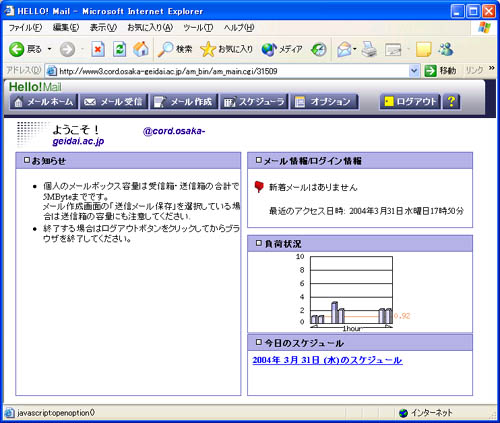Image resolution: width=500 pixels, height=423 pixels.
Task: Click the リンク links bar label
Action: (474, 70)
